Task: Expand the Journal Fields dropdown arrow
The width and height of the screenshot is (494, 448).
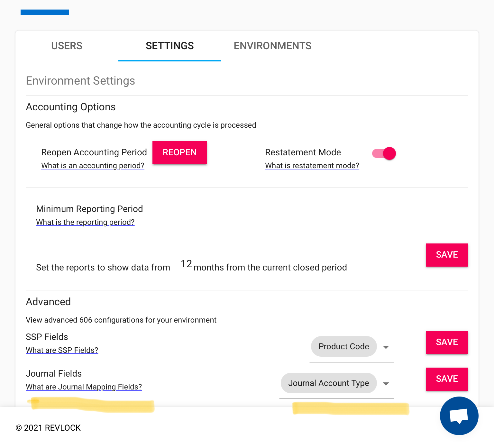Action: [386, 384]
